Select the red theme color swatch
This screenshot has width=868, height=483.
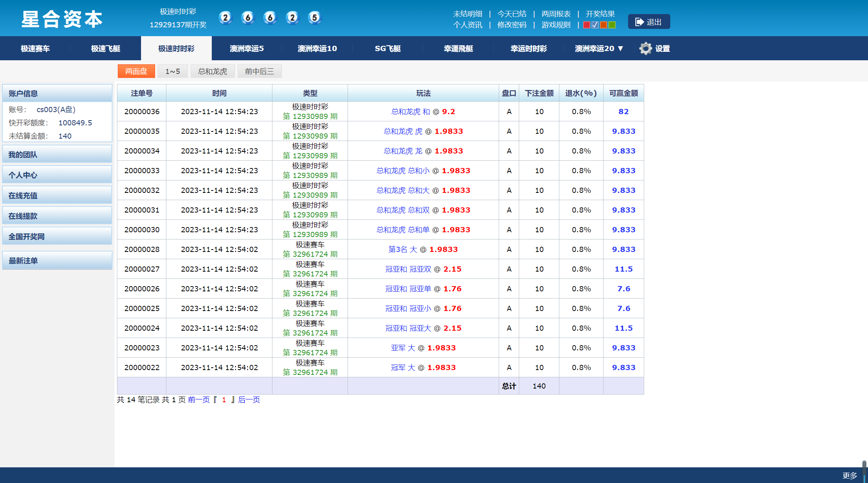point(586,25)
